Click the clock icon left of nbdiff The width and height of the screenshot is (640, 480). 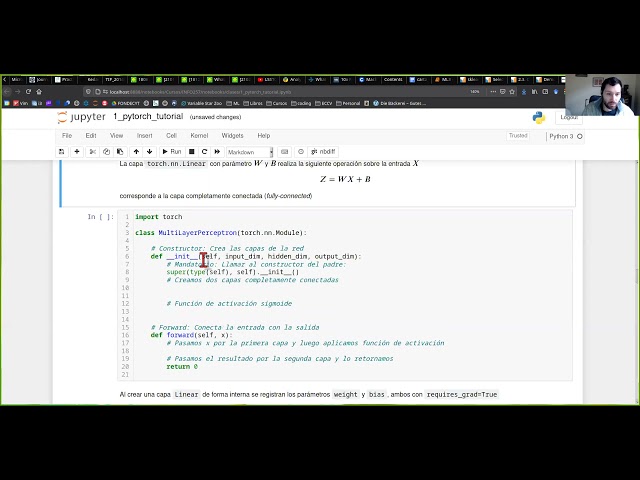click(x=301, y=151)
